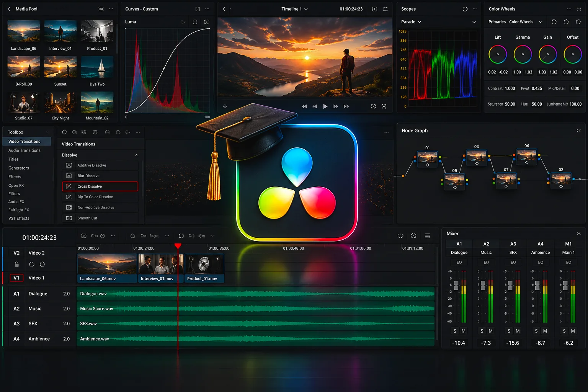The width and height of the screenshot is (588, 392).
Task: Click the pentagon icon above Video Transitions heading
Action: (x=64, y=132)
